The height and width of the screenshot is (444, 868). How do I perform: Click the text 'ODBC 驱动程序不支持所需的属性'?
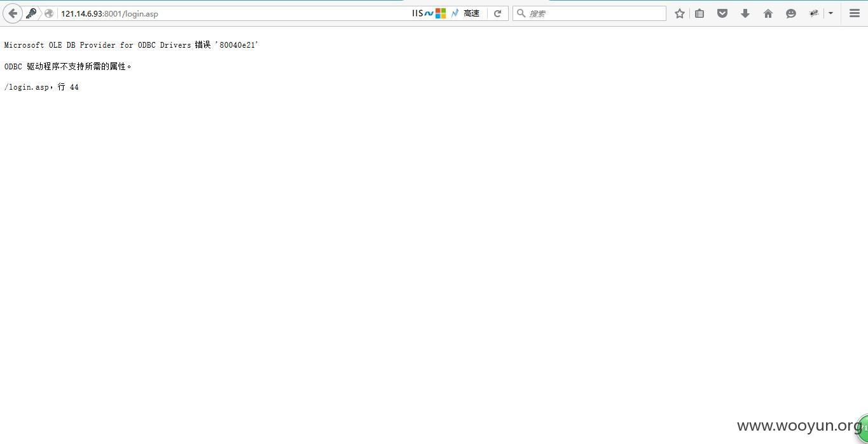click(65, 66)
